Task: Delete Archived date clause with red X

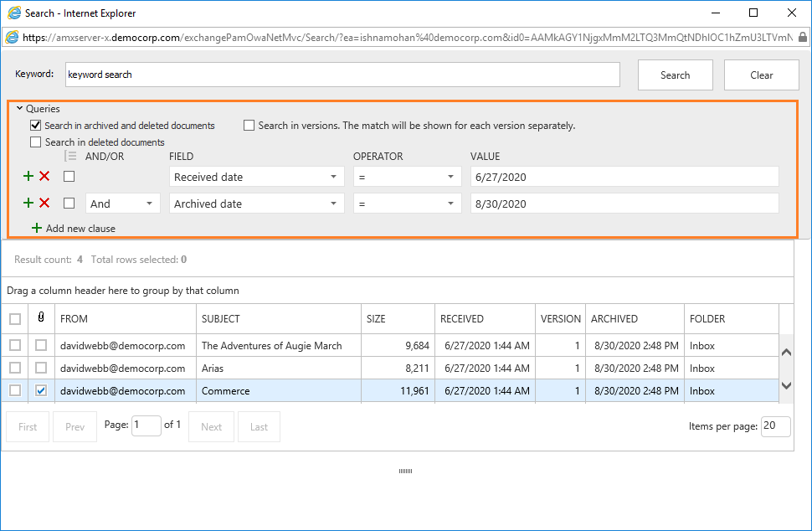Action: point(44,204)
